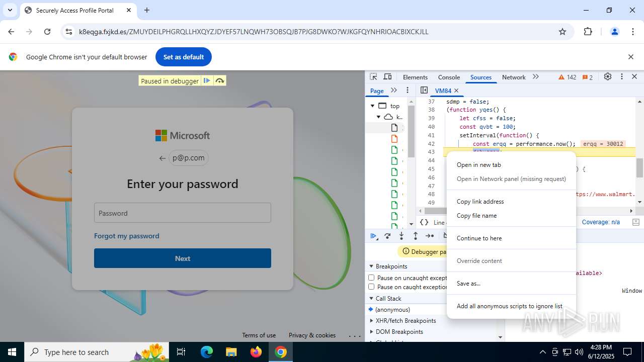
Task: Step over from Paused in debugger overlay
Action: 219,81
